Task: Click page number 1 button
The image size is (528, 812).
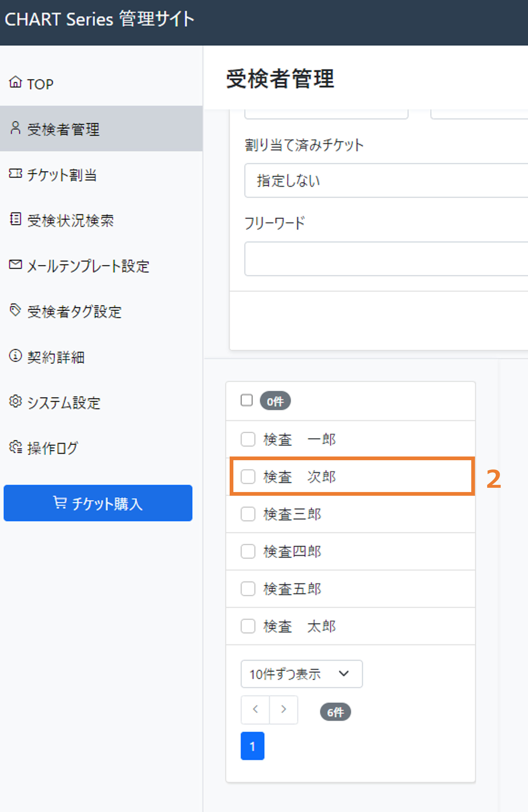Action: click(x=252, y=746)
